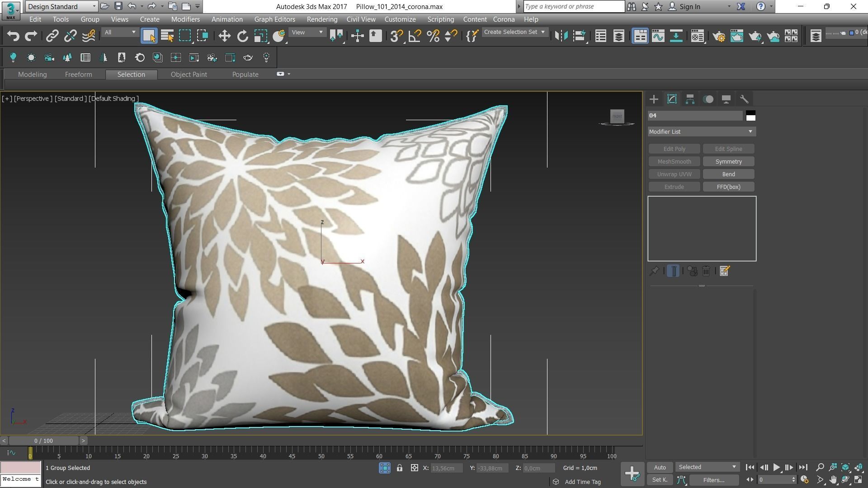The image size is (868, 488).
Task: Toggle Selection Lock padlock
Action: pyautogui.click(x=400, y=468)
